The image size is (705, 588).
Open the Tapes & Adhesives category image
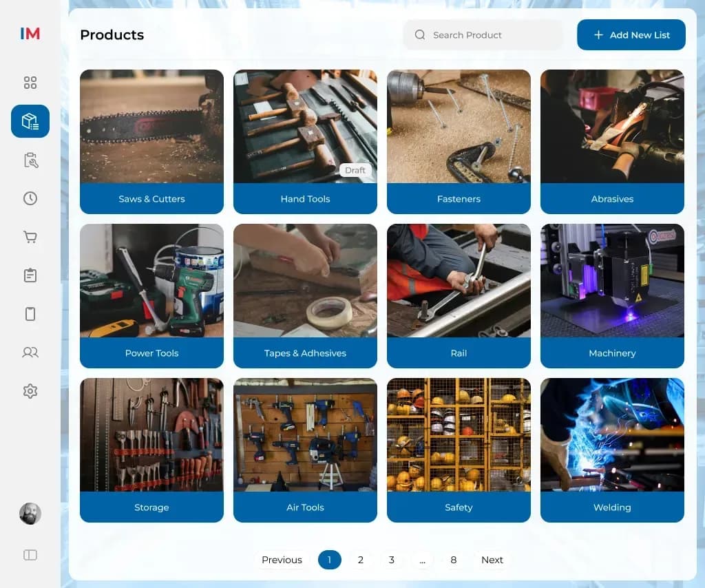pyautogui.click(x=305, y=280)
